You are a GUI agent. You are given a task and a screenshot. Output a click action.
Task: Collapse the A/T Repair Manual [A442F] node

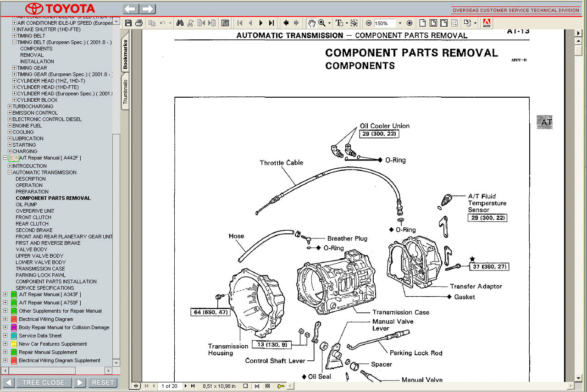[x=5, y=158]
